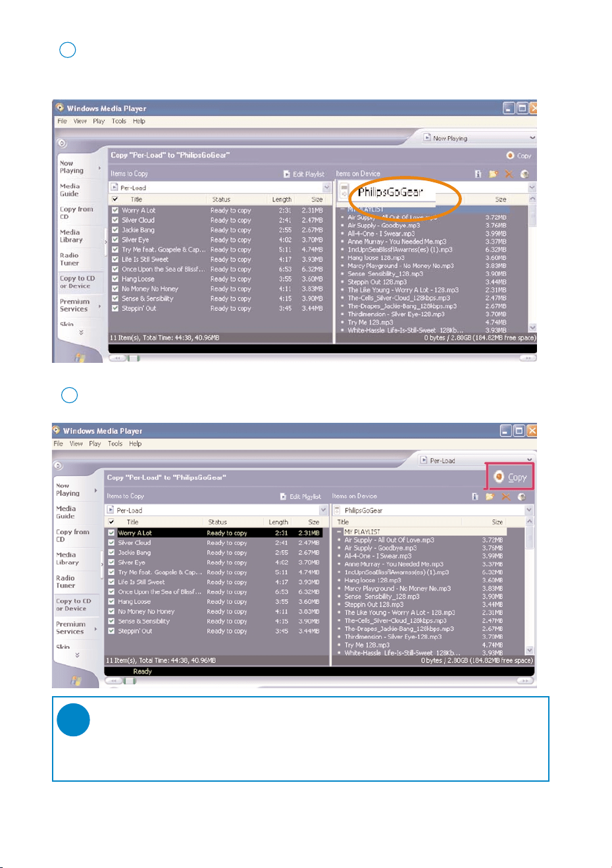This screenshot has width=612, height=868.
Task: Click the red delete X icon in upper window
Action: (x=509, y=174)
